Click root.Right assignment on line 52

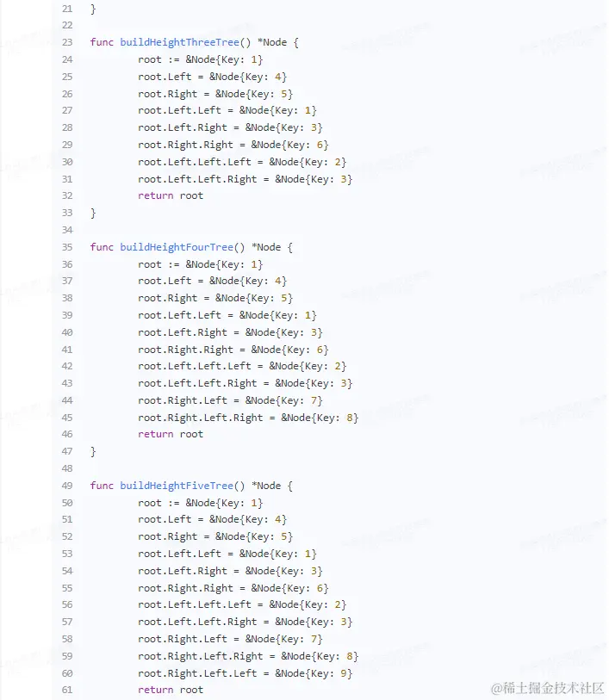click(215, 536)
